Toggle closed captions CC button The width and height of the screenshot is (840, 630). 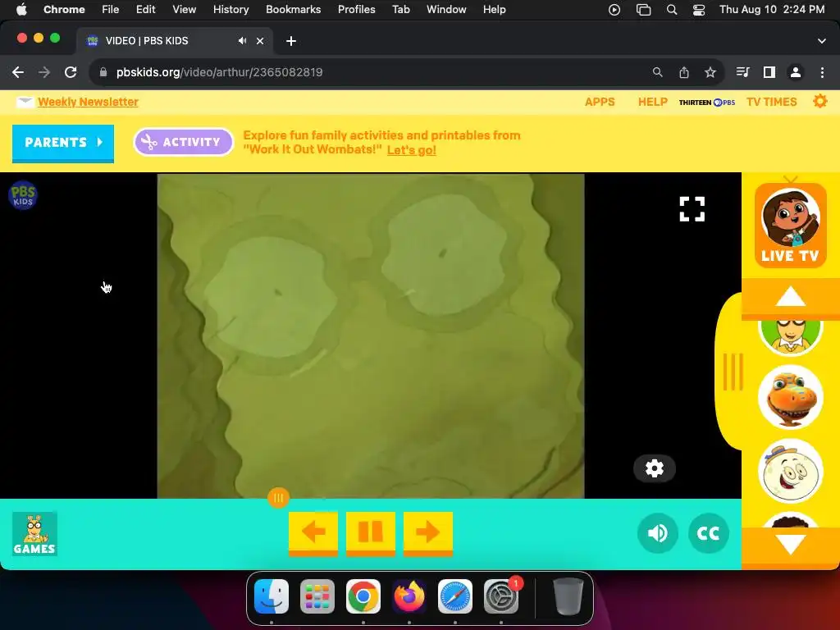coord(708,533)
